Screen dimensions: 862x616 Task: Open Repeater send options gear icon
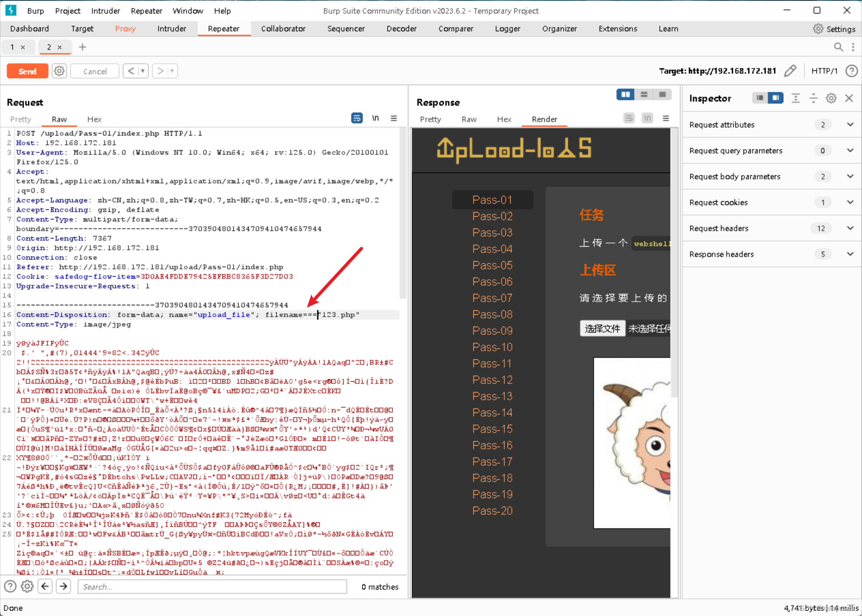59,71
